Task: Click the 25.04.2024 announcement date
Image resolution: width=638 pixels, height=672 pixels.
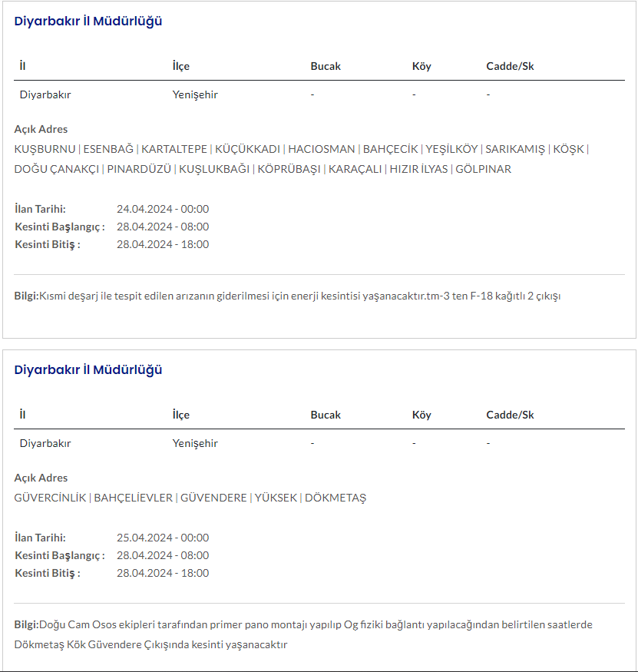Action: (x=163, y=538)
